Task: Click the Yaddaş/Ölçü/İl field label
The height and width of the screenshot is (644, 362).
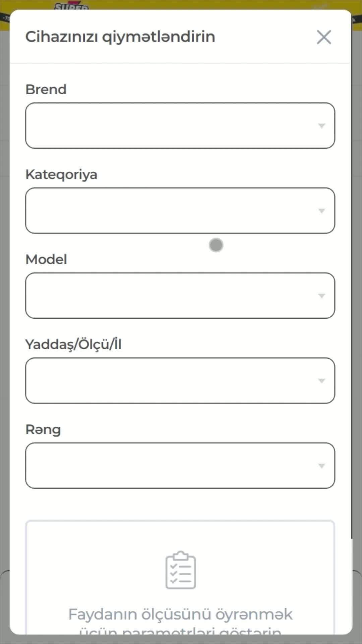Action: tap(73, 344)
